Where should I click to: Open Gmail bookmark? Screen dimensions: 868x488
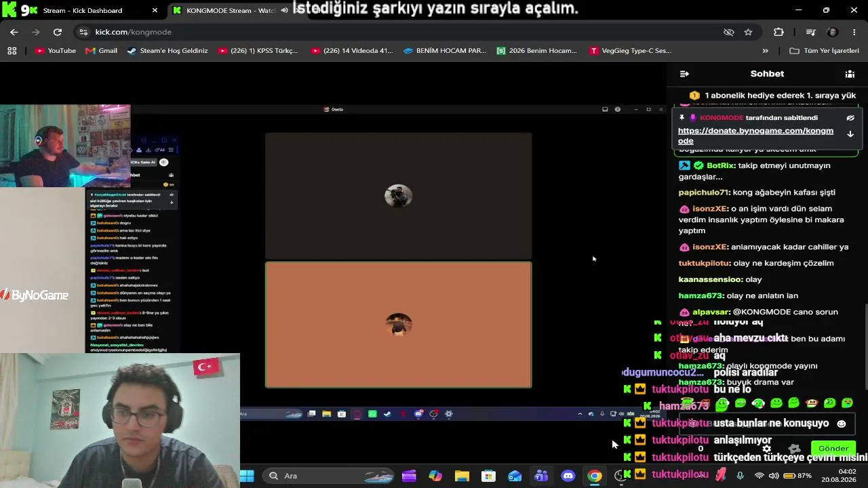[102, 51]
